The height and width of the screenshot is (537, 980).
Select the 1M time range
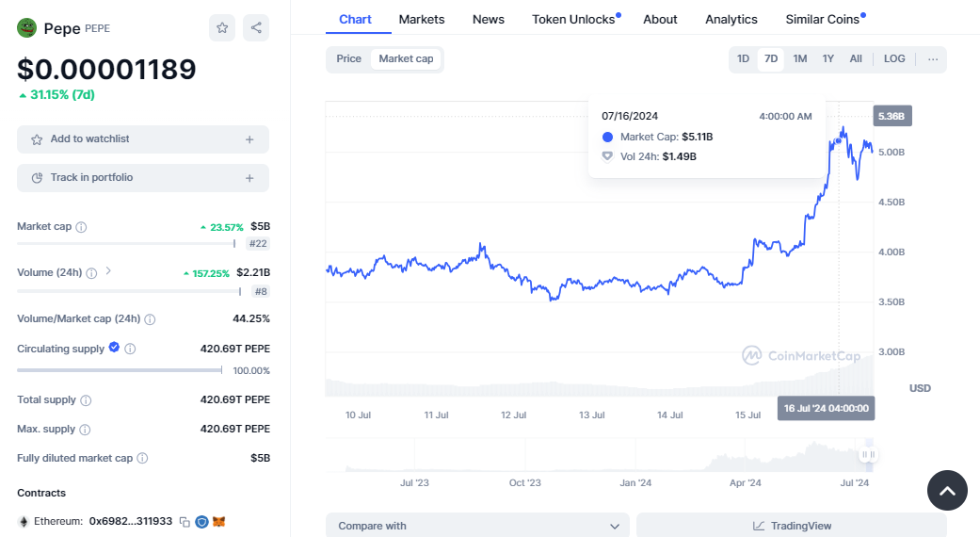[x=799, y=58]
